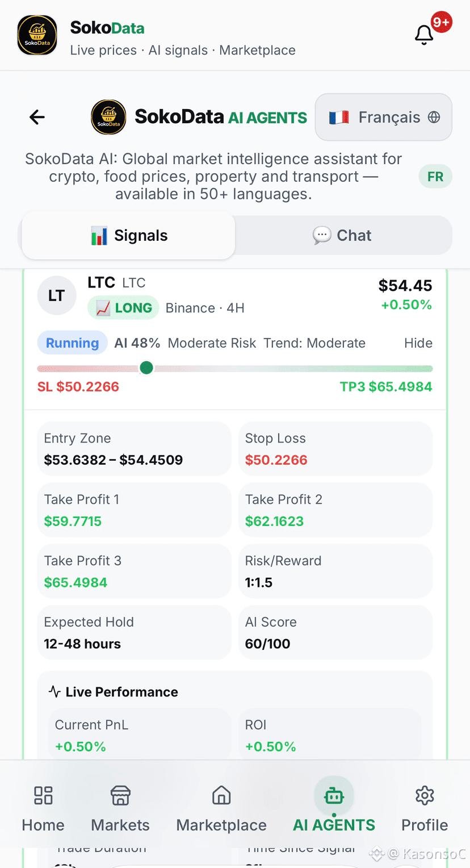Tap the FR language badge
The width and height of the screenshot is (470, 868).
(x=435, y=177)
